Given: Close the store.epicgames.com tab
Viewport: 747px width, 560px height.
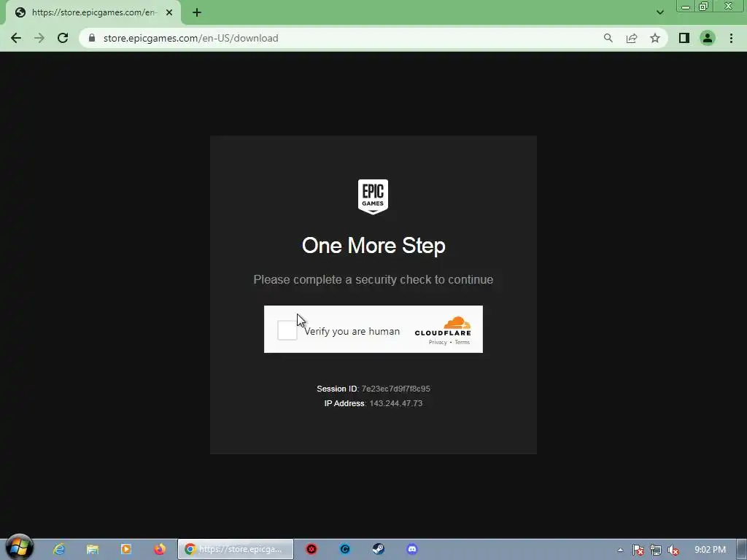Looking at the screenshot, I should (169, 13).
